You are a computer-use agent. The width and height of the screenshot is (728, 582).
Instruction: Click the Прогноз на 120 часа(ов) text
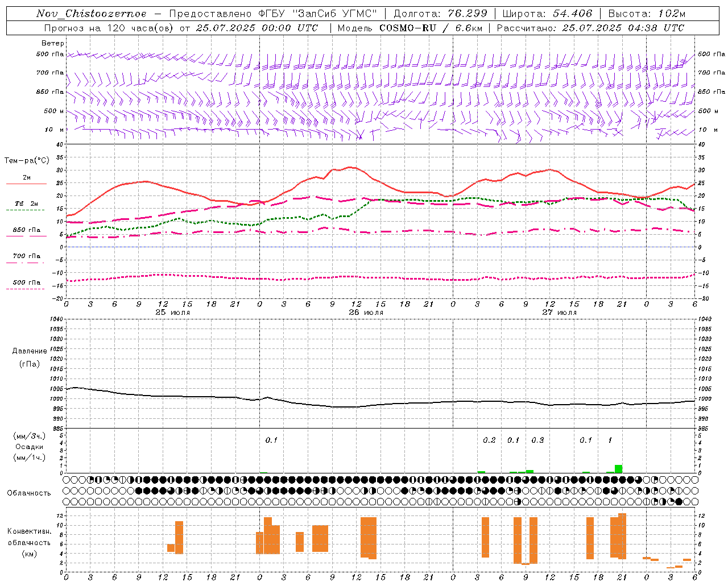point(110,28)
